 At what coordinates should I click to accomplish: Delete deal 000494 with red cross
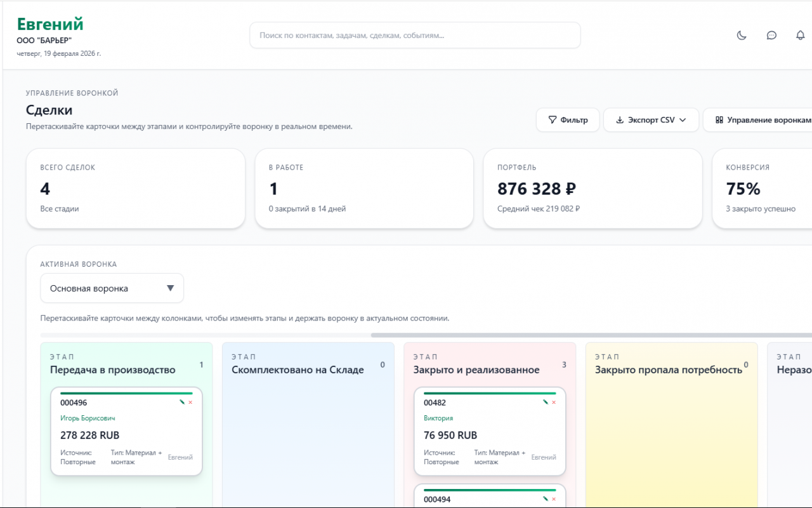[554, 500]
